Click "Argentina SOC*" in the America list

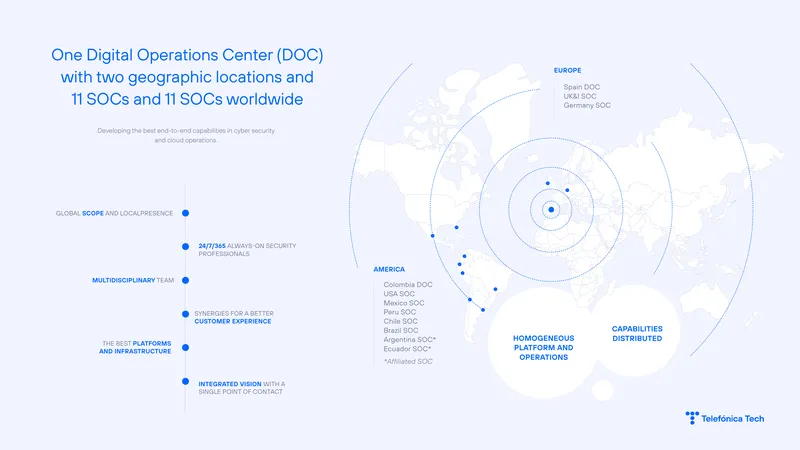click(409, 340)
